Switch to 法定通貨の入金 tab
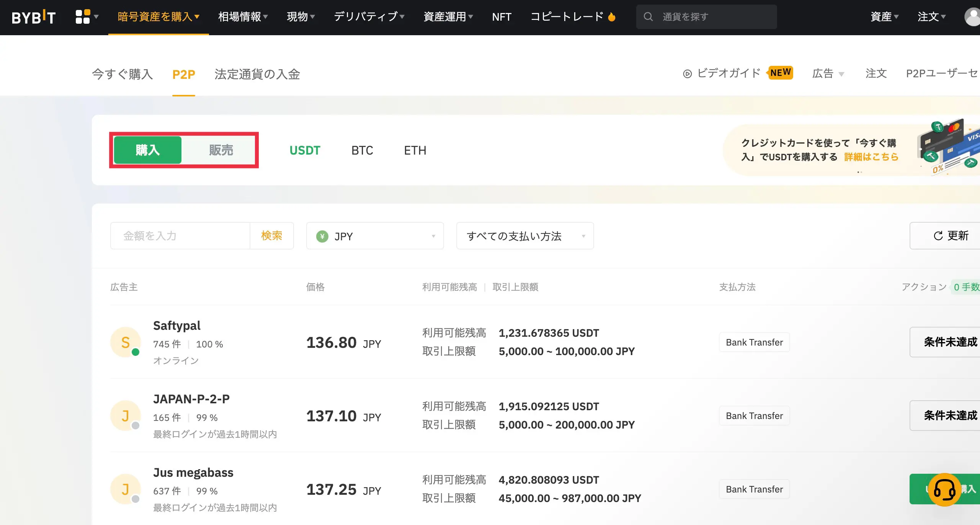 click(257, 74)
